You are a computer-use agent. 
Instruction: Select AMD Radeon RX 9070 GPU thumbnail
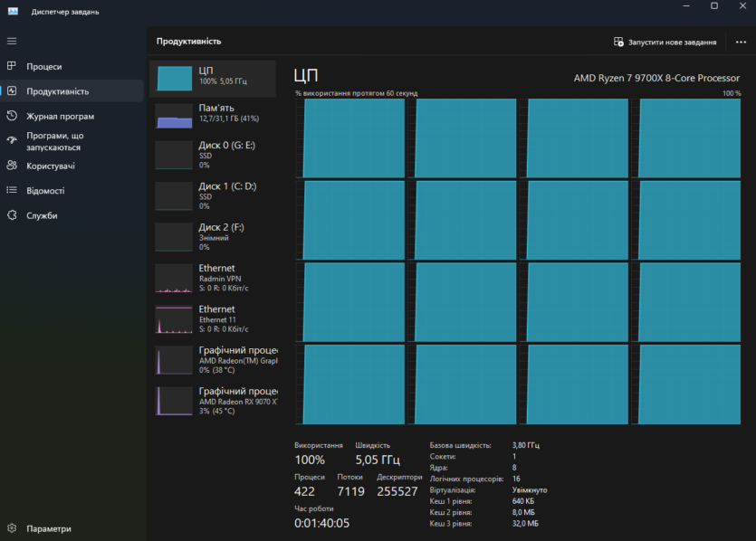pyautogui.click(x=174, y=401)
